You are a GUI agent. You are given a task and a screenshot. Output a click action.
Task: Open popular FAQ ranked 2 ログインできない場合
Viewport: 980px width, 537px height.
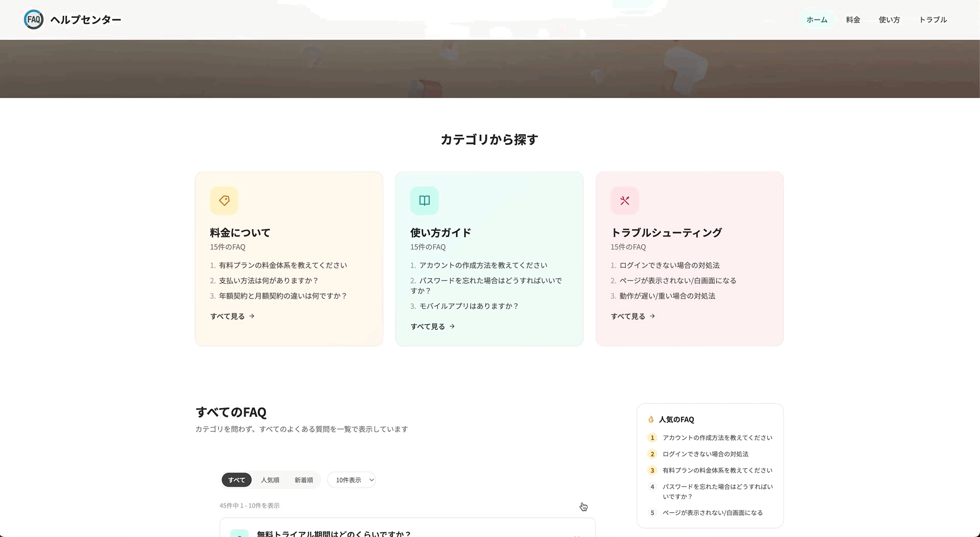[x=705, y=454]
